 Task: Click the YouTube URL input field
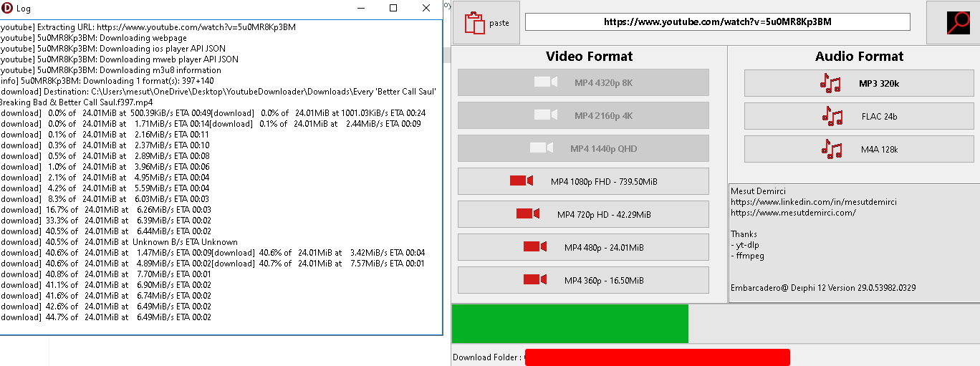[x=717, y=22]
